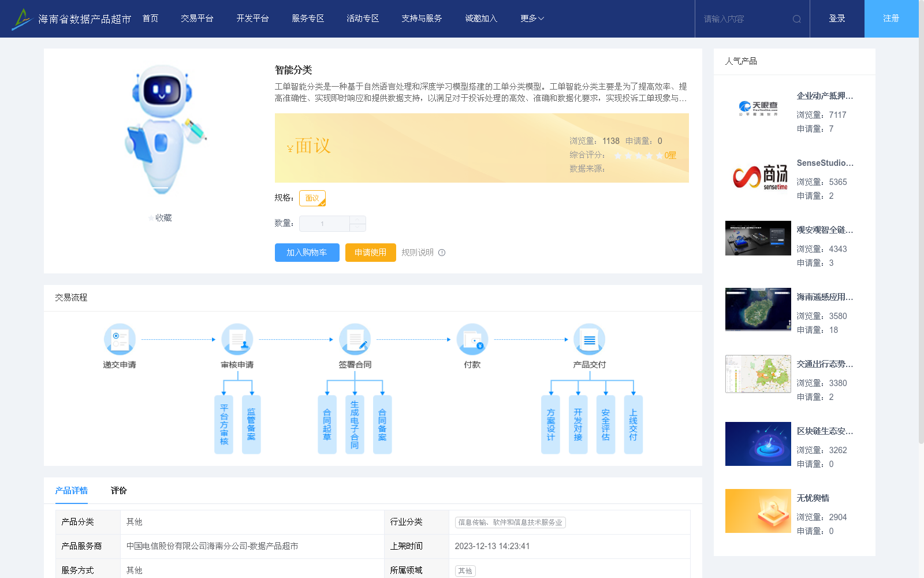Open the 观安观智全链 product thumbnail
924x578 pixels.
tap(758, 238)
